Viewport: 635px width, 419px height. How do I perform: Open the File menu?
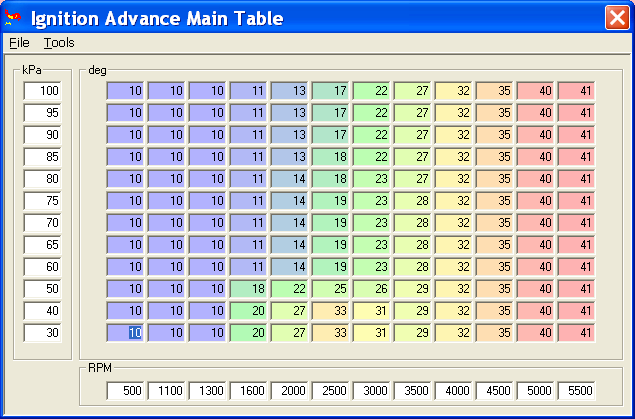(19, 43)
